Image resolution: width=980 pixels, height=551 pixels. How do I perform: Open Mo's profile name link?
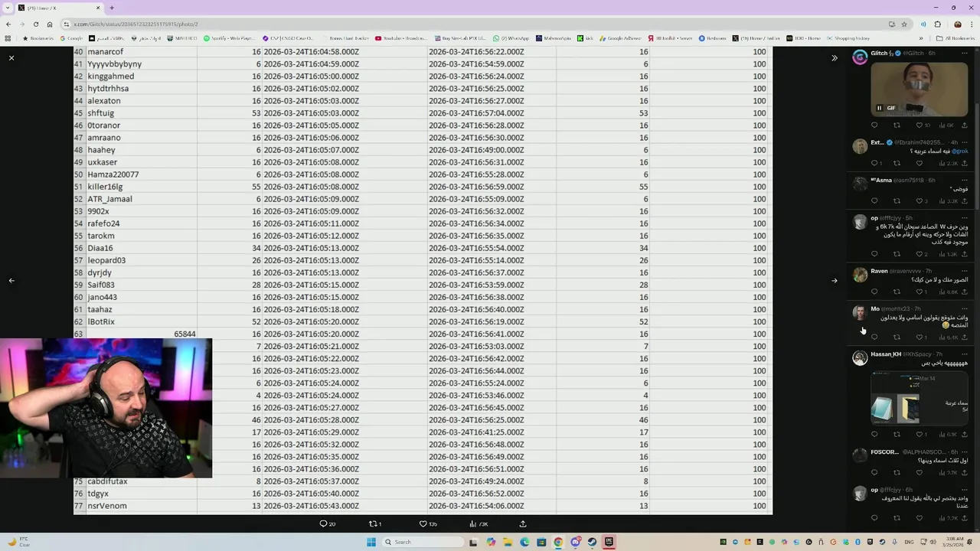[875, 308]
